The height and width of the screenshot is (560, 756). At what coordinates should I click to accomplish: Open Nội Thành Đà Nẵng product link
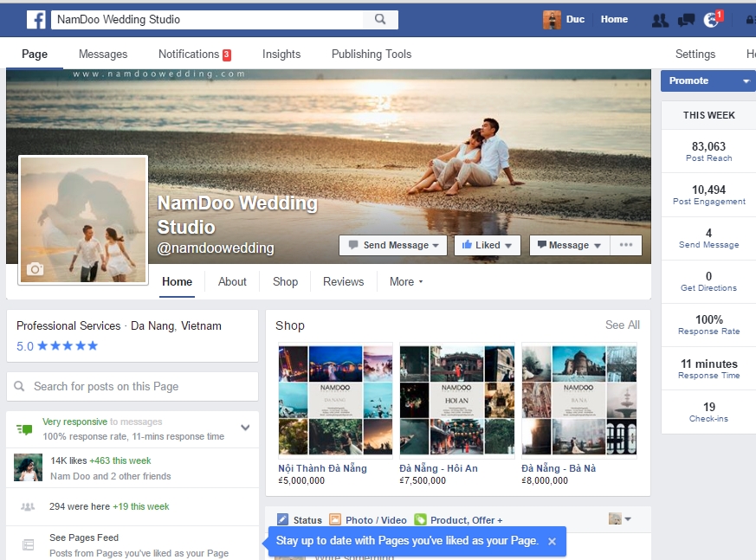[x=322, y=468]
